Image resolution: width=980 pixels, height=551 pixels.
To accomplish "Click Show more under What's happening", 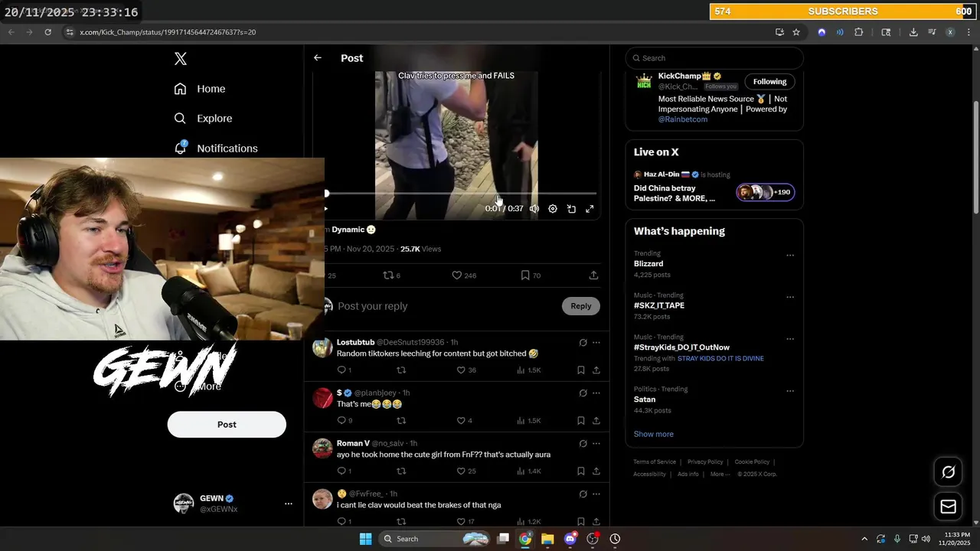I will point(654,435).
